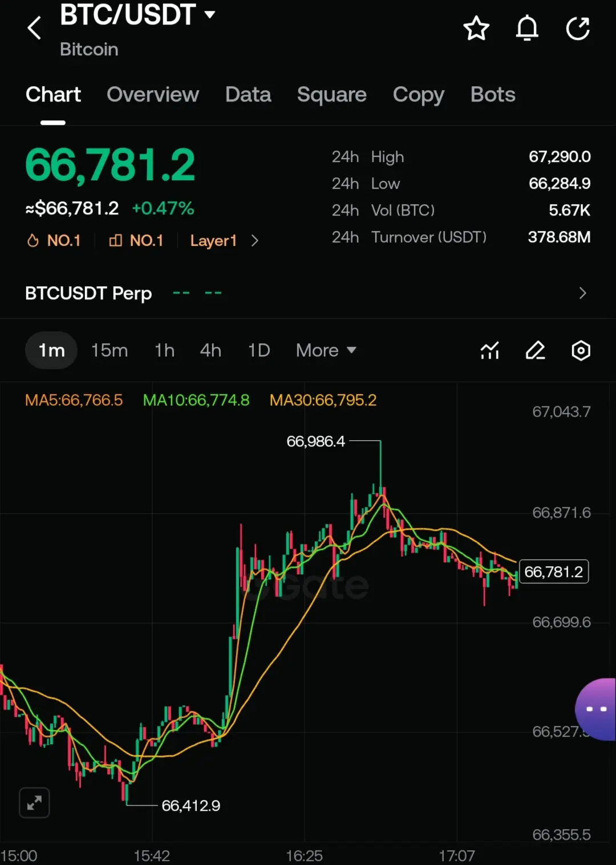Tap the 24h Vol (BTC) value 5.67K
Image resolution: width=616 pixels, height=865 pixels.
coord(569,210)
